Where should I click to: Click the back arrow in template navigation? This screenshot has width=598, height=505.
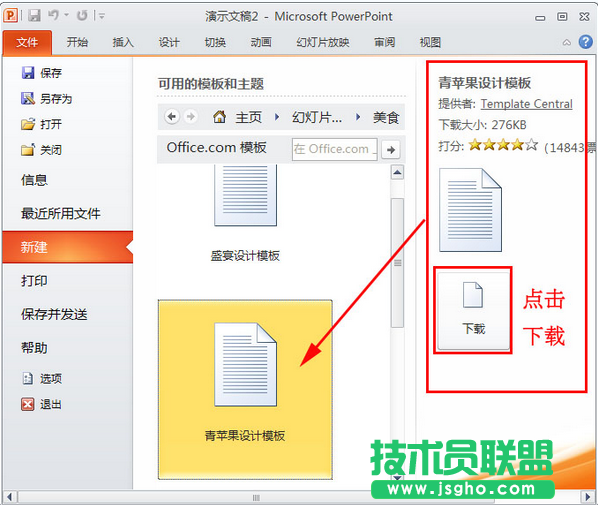(172, 116)
